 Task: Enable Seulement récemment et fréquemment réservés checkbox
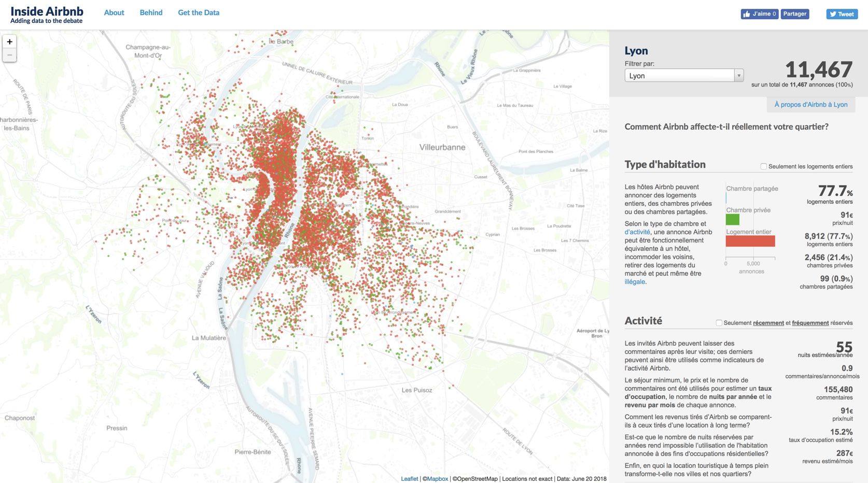point(719,323)
